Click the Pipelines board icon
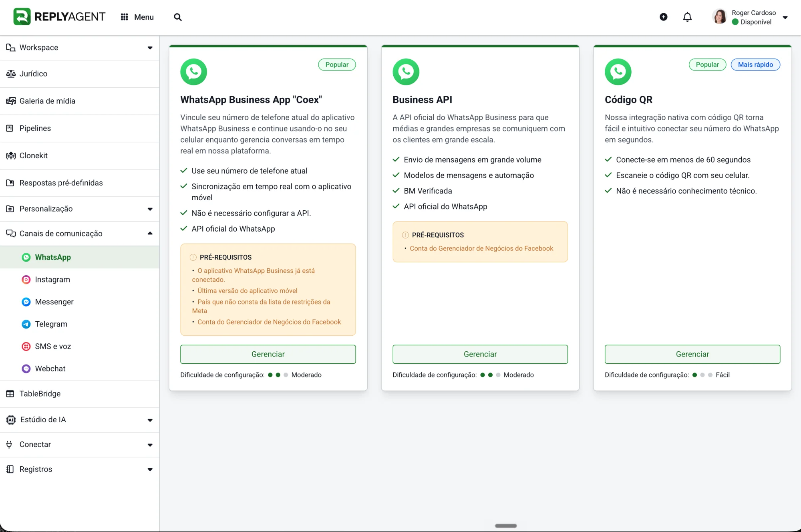Image resolution: width=801 pixels, height=532 pixels. pyautogui.click(x=10, y=128)
